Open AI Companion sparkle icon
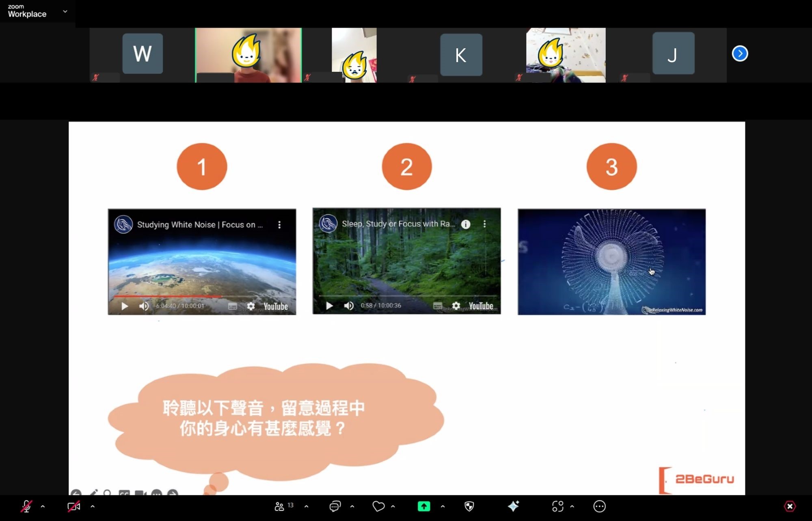The image size is (812, 521). click(513, 506)
